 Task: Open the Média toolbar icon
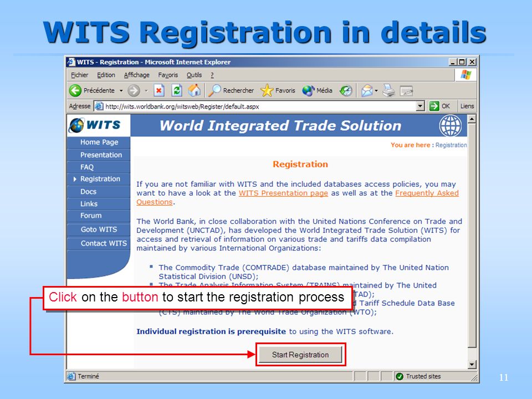308,90
